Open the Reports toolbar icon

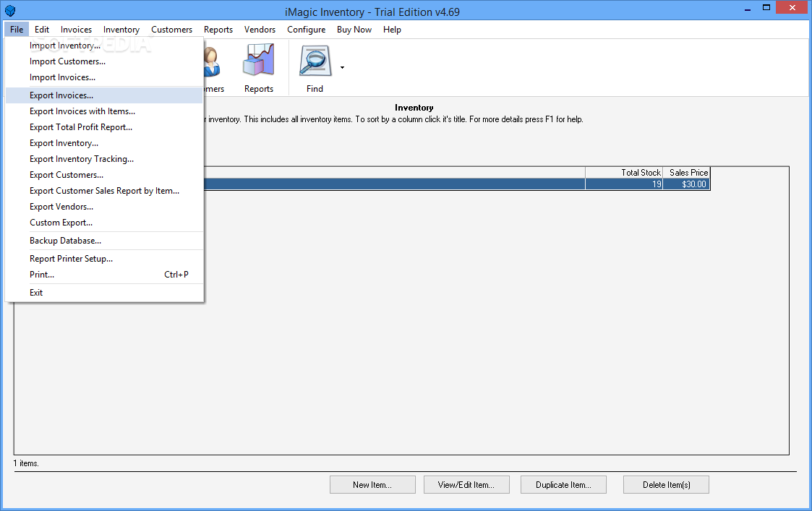pyautogui.click(x=258, y=69)
